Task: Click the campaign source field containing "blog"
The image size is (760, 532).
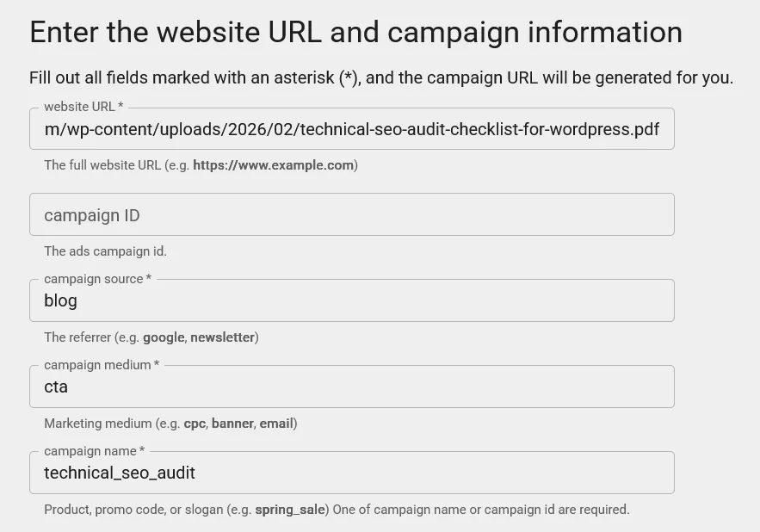Action: (x=352, y=300)
